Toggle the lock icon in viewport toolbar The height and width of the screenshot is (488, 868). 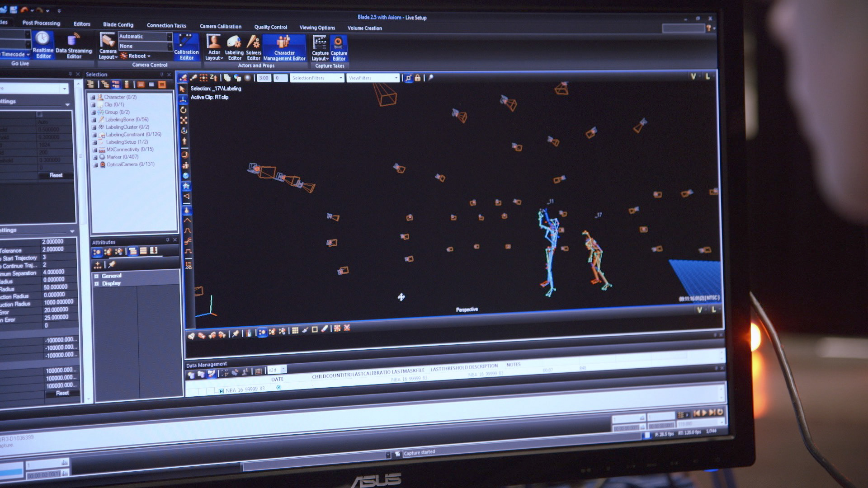pos(418,78)
